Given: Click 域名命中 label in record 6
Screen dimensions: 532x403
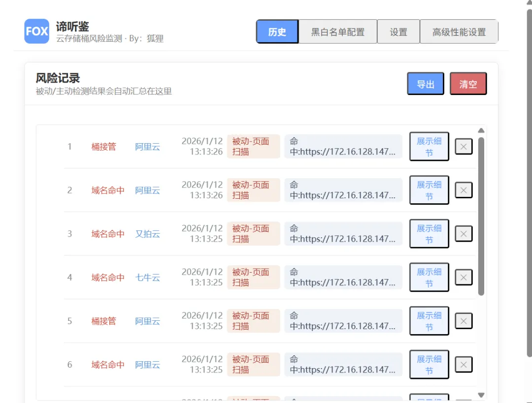Looking at the screenshot, I should point(108,365).
